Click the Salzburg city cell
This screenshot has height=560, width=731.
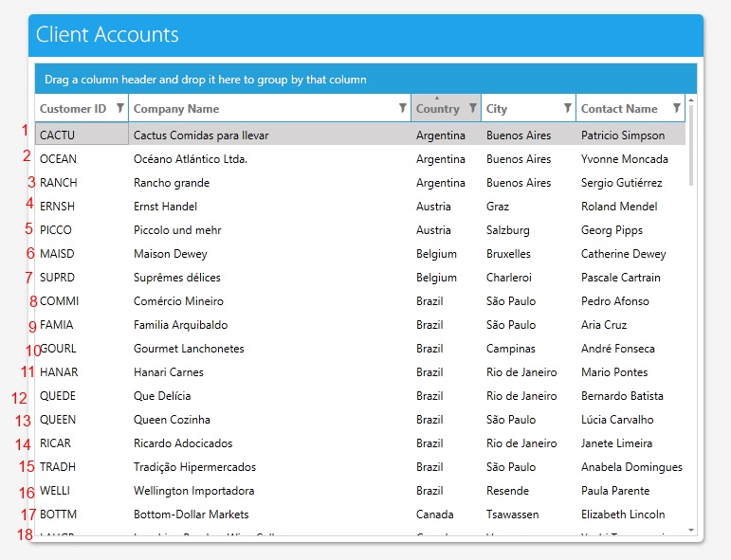pos(507,230)
